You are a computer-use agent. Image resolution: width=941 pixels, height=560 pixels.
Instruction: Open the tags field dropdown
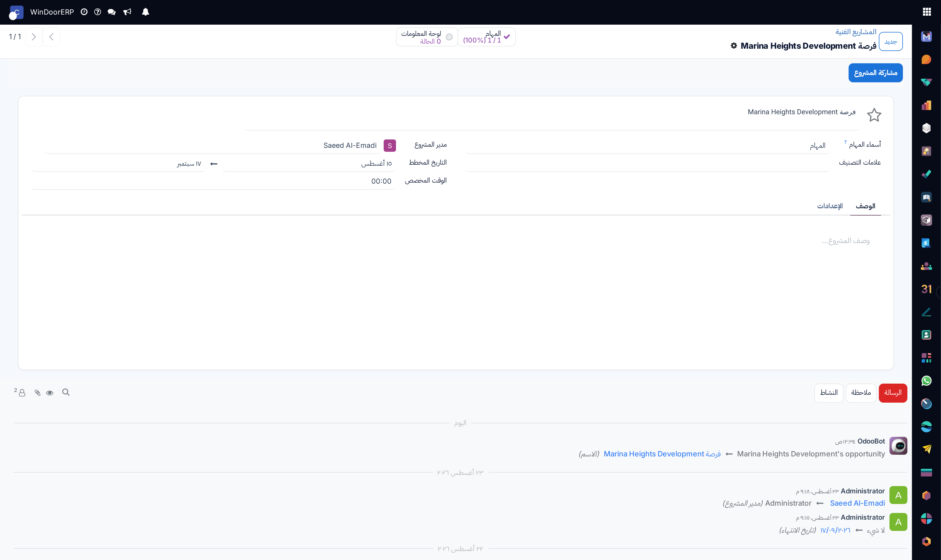pos(647,163)
